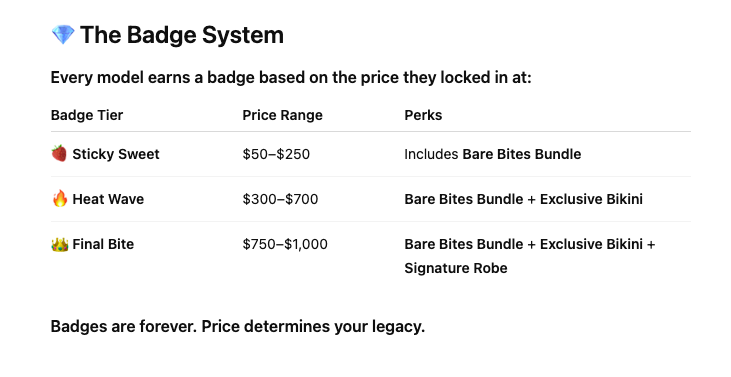Click the Final Bite tier name

103,244
